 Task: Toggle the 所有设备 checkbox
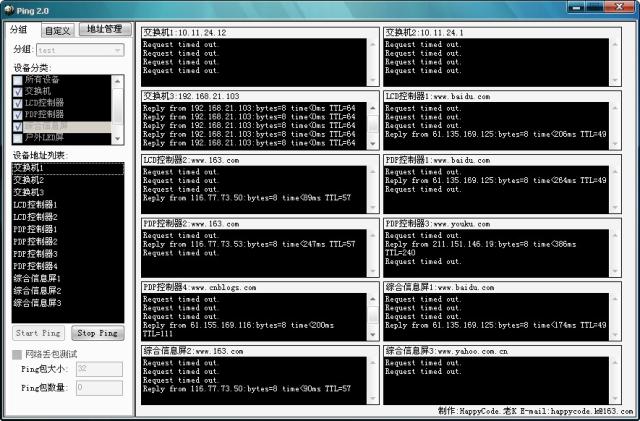point(18,80)
